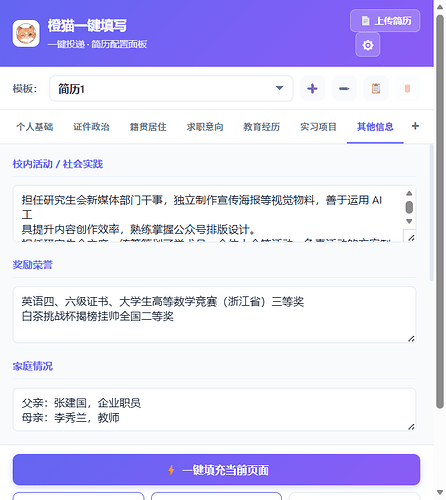Screen dimensions: 446x500
Task: Select the 求职意向 tab
Action: click(x=205, y=127)
